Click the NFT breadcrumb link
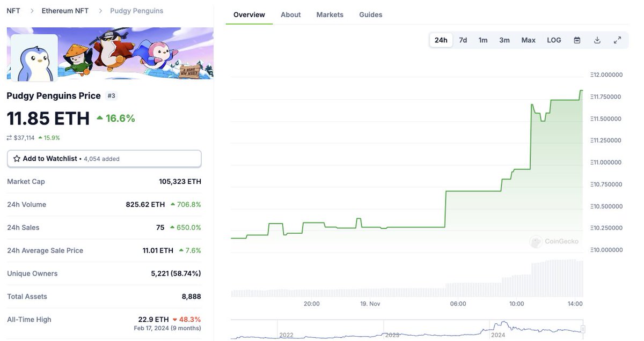This screenshot has width=644, height=341. click(x=12, y=10)
